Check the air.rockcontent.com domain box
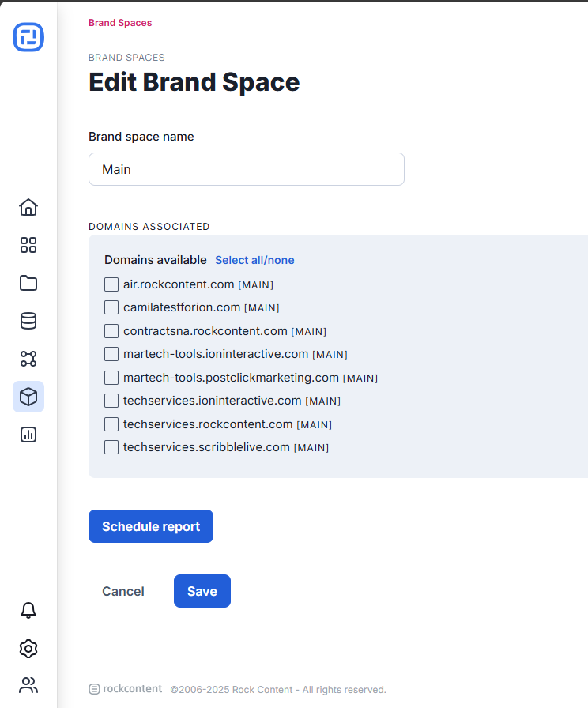Screen dimensions: 588x708 [111, 284]
